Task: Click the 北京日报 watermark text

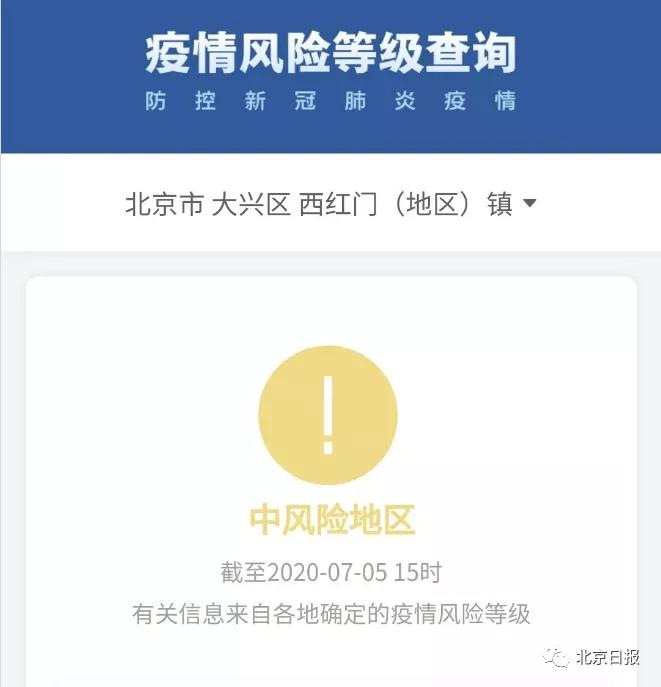Action: click(x=608, y=657)
